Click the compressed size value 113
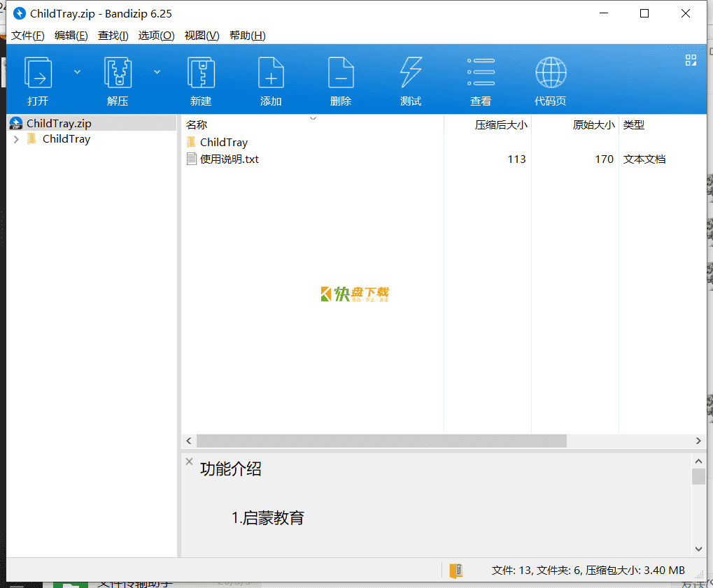 [x=516, y=159]
